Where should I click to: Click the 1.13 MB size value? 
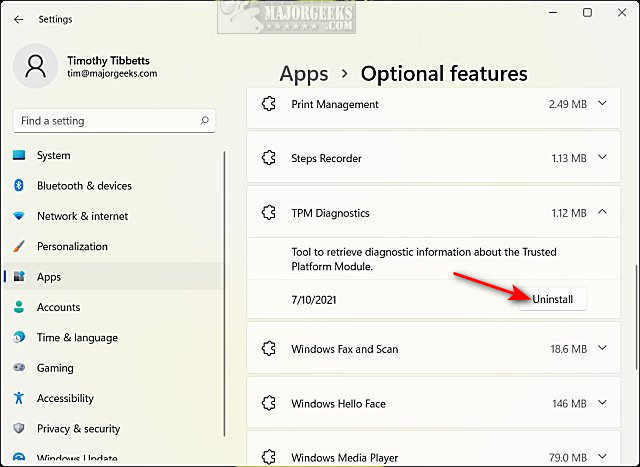point(569,158)
